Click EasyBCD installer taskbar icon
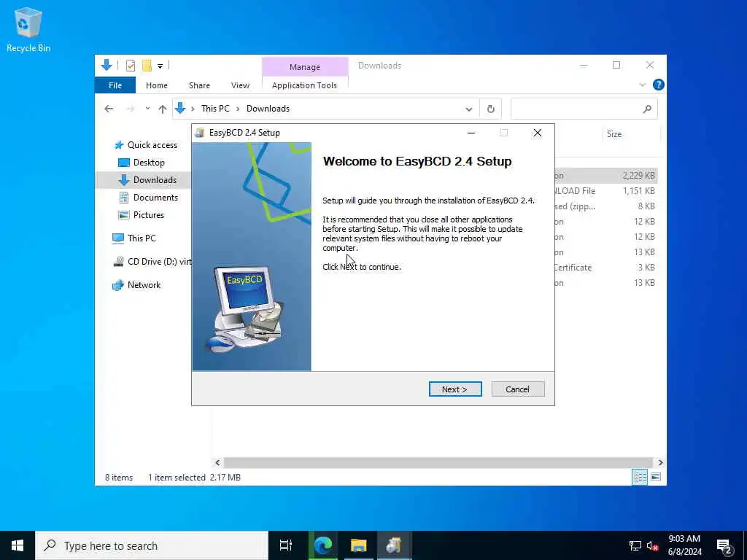Screen dimensions: 747x560 pos(394,545)
